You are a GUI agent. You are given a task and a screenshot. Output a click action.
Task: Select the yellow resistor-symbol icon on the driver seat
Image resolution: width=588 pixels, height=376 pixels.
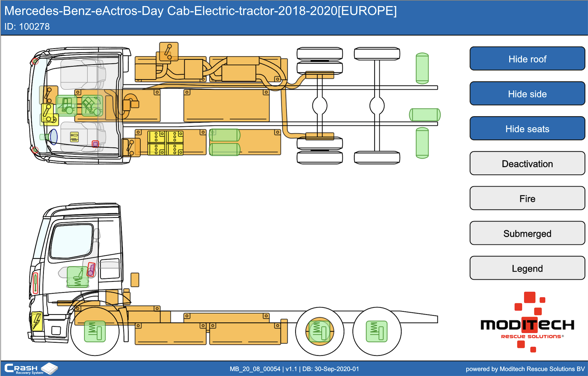point(74,137)
